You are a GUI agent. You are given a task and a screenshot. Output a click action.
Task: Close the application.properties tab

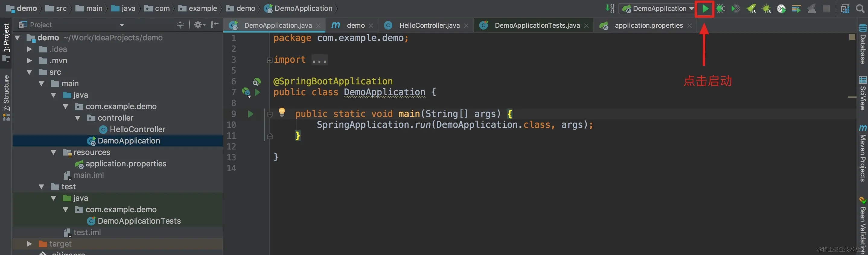tap(689, 26)
